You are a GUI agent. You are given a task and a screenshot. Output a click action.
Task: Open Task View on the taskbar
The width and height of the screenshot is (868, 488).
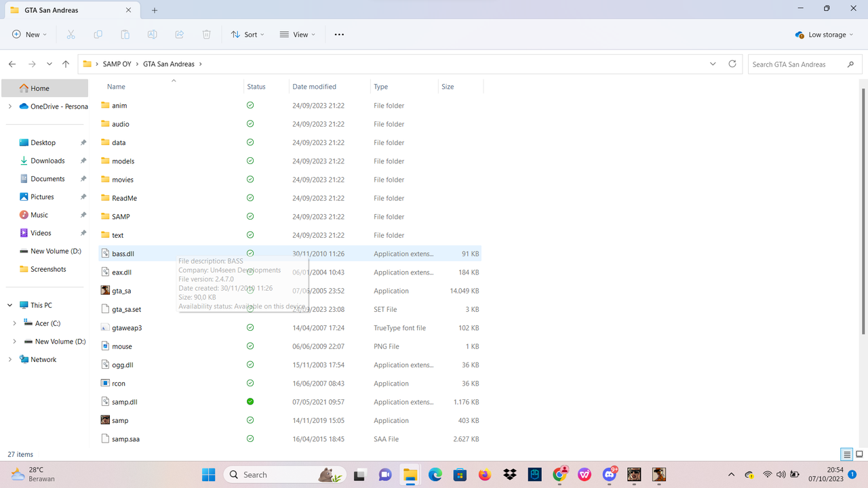pos(359,474)
